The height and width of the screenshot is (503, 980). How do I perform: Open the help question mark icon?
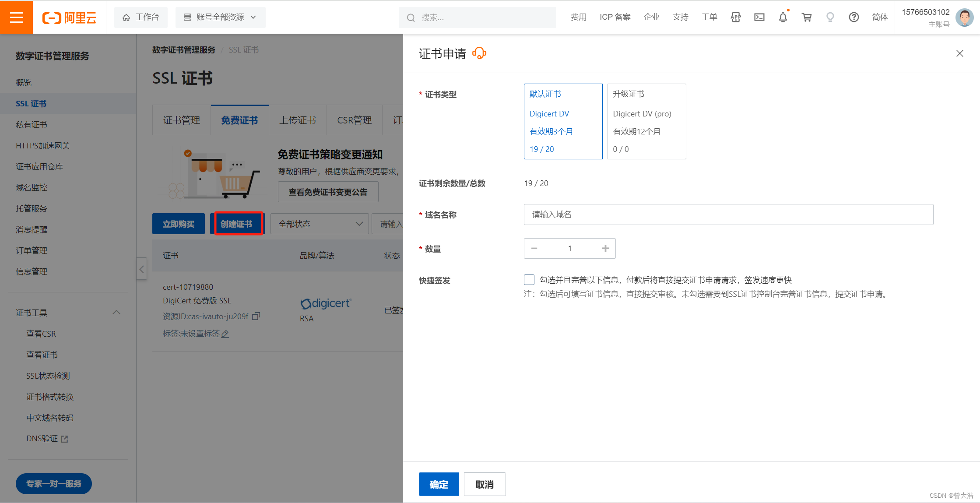[x=854, y=17]
